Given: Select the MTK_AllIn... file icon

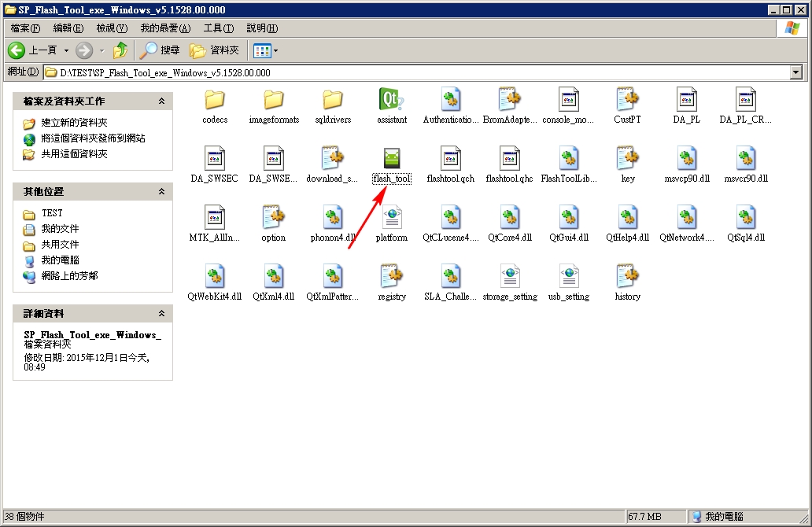Looking at the screenshot, I should coord(214,217).
